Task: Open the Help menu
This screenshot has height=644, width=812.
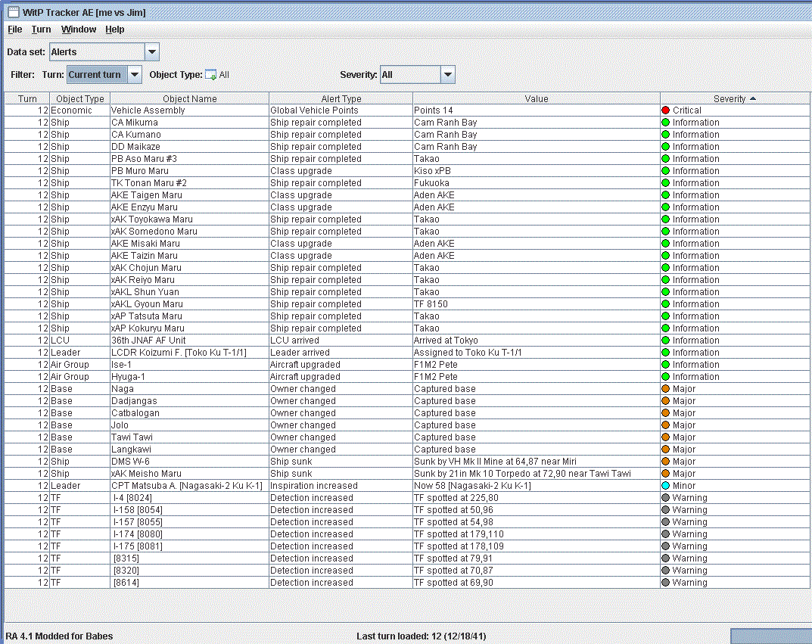Action: [114, 30]
